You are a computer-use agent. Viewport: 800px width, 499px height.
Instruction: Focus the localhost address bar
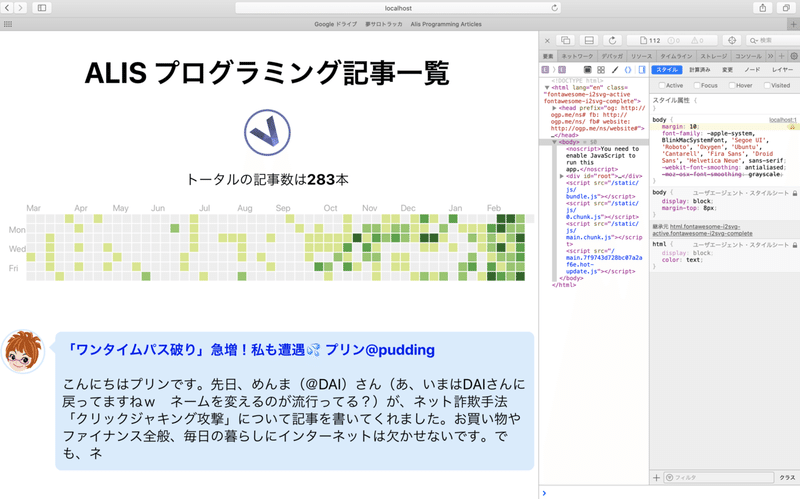[x=398, y=8]
